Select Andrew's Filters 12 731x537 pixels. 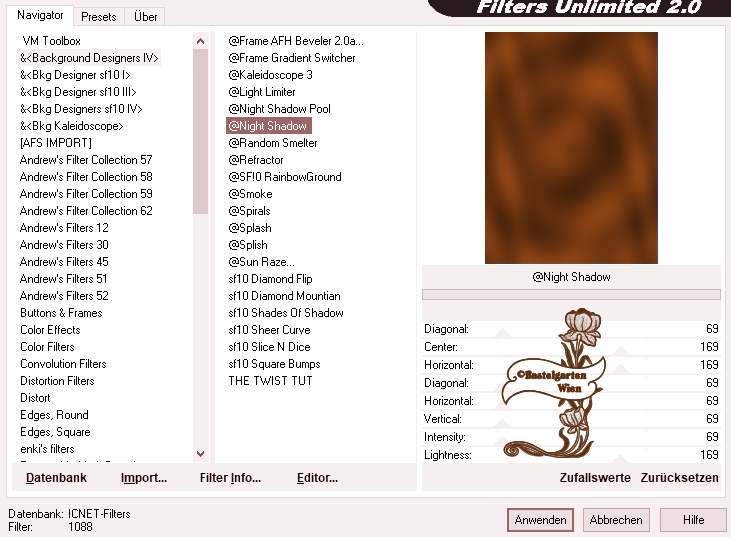click(64, 228)
